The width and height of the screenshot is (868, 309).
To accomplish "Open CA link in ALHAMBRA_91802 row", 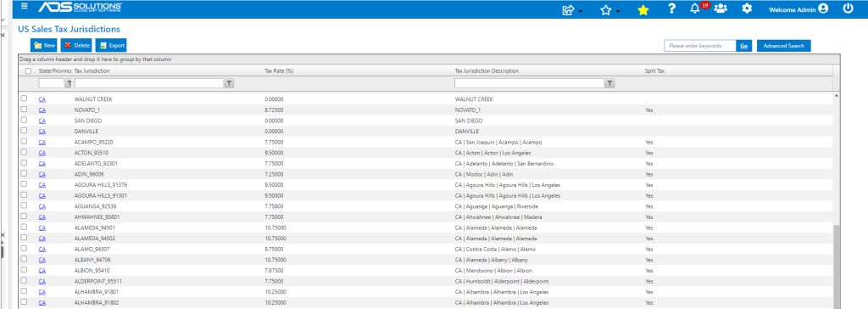I will pyautogui.click(x=42, y=302).
